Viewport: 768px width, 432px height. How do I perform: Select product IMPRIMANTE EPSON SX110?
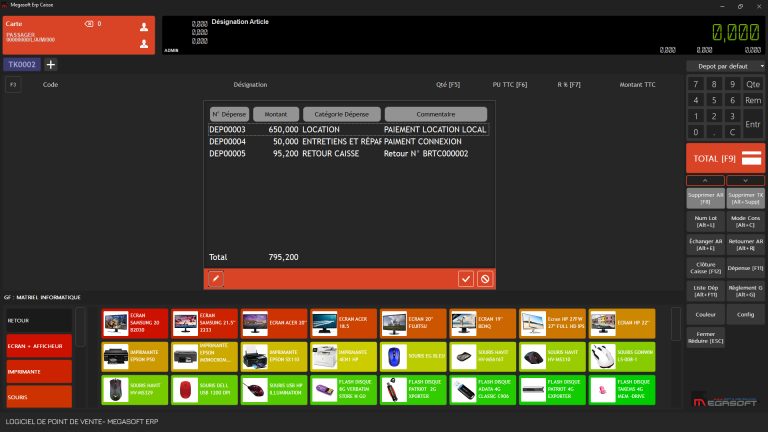274,357
